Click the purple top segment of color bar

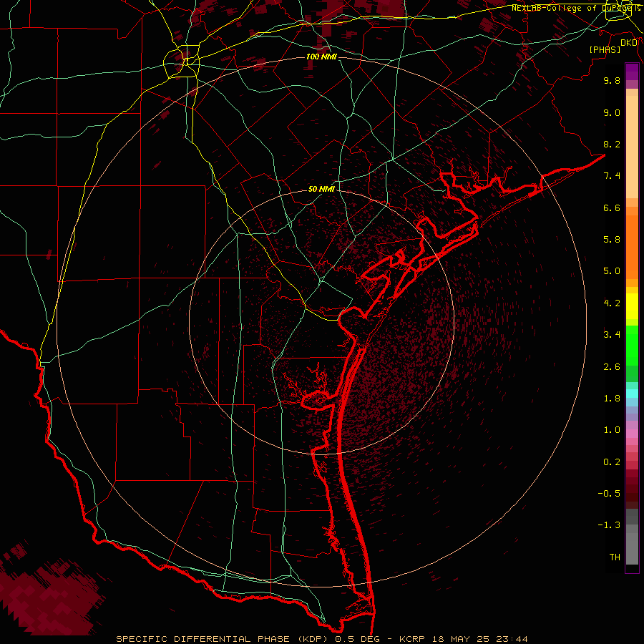tap(632, 72)
